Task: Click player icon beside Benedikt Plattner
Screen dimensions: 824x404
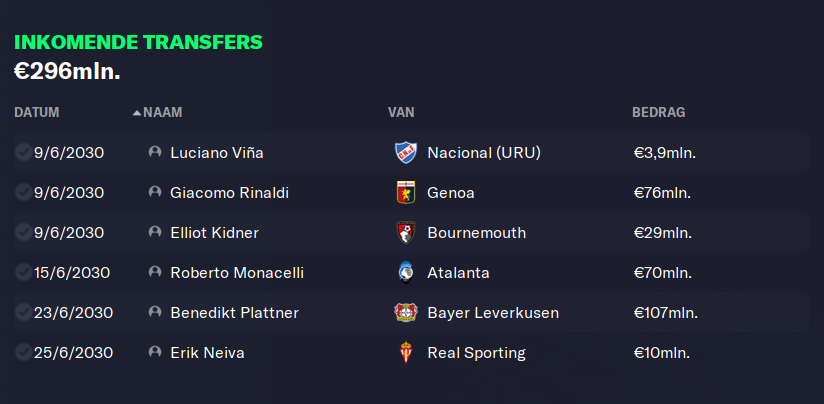Action: [x=154, y=312]
